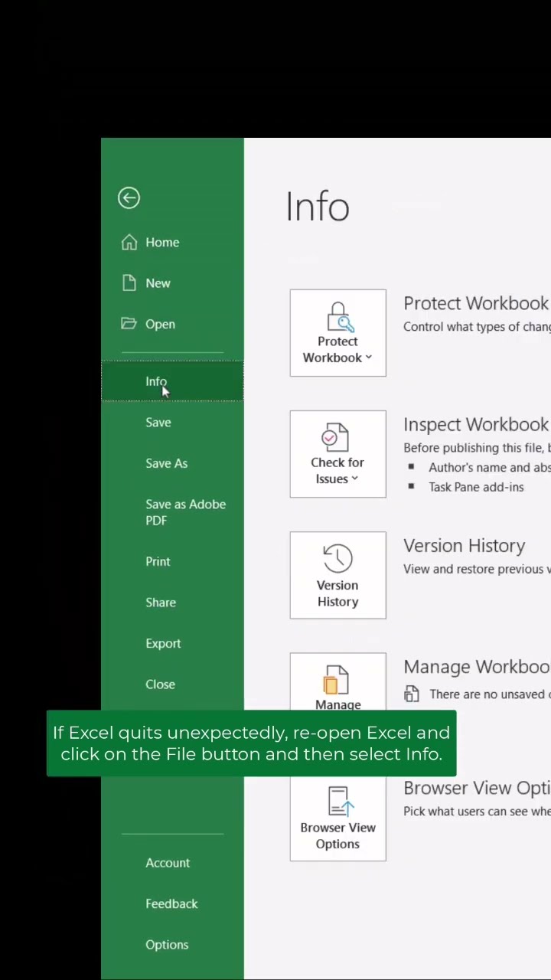The image size is (551, 980).
Task: Select New in the File menu
Action: click(172, 283)
